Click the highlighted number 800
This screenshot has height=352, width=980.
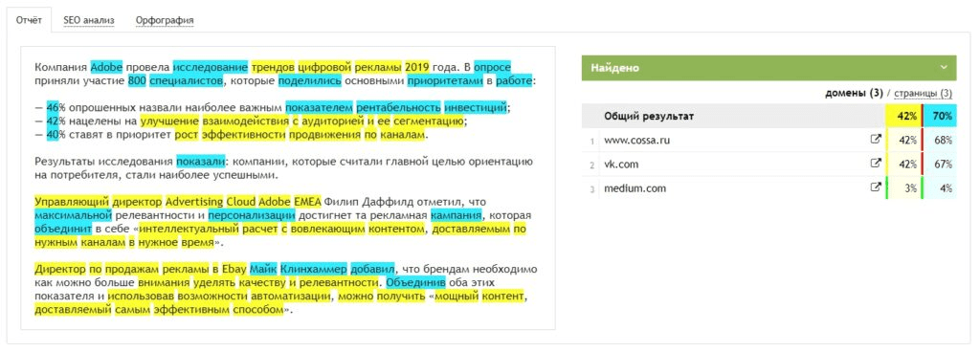pyautogui.click(x=137, y=80)
